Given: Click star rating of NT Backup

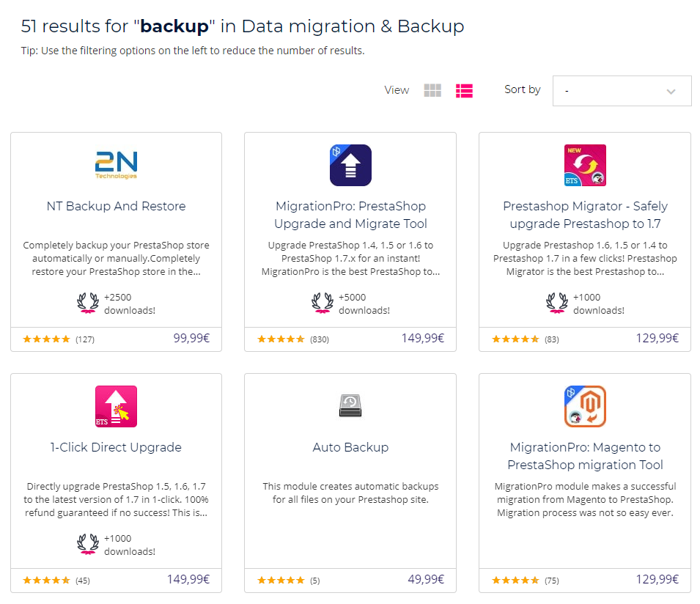Looking at the screenshot, I should click(x=46, y=339).
